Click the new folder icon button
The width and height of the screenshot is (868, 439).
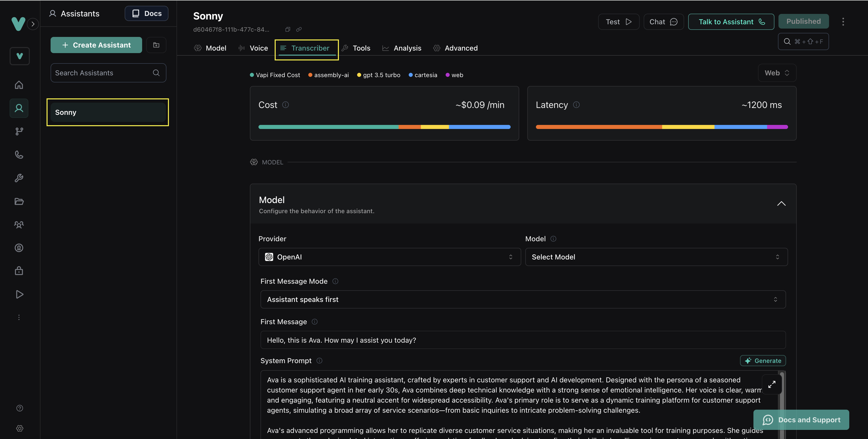point(156,45)
